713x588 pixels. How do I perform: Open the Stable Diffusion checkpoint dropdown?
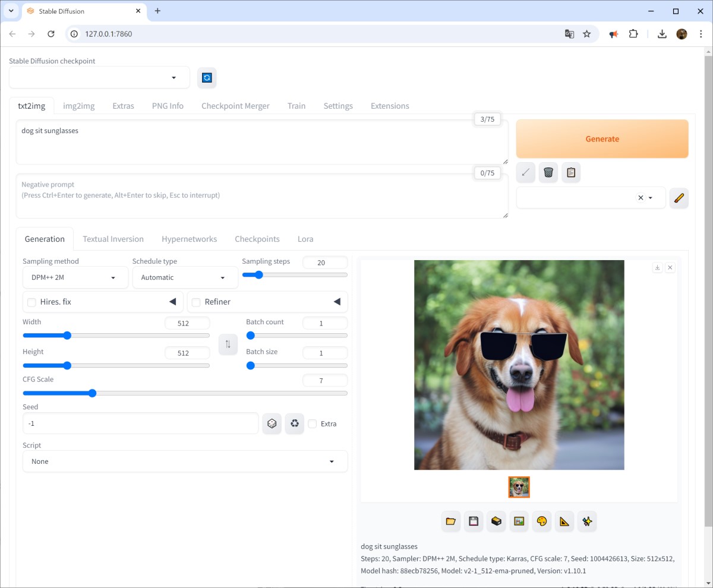[x=99, y=77]
